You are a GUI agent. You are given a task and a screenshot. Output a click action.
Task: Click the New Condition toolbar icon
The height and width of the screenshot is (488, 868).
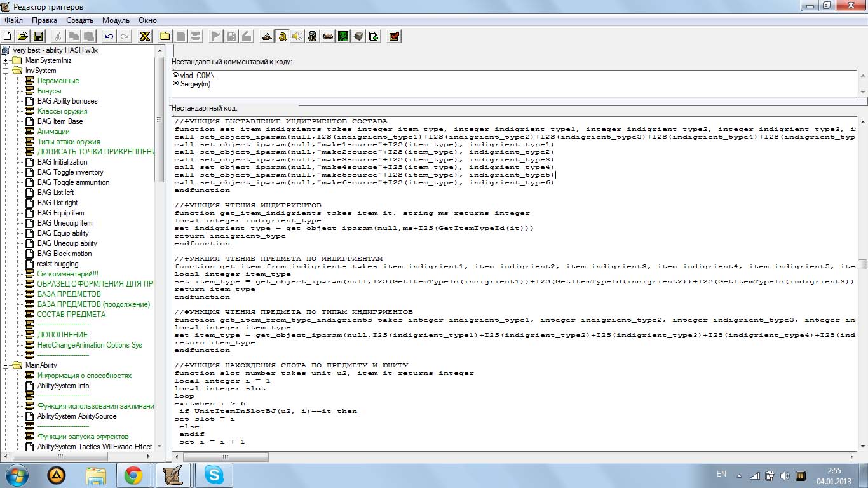[231, 36]
